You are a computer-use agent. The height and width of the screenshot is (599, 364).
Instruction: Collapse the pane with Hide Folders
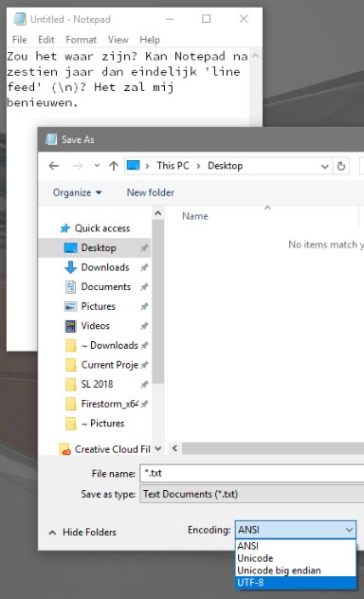tap(82, 532)
